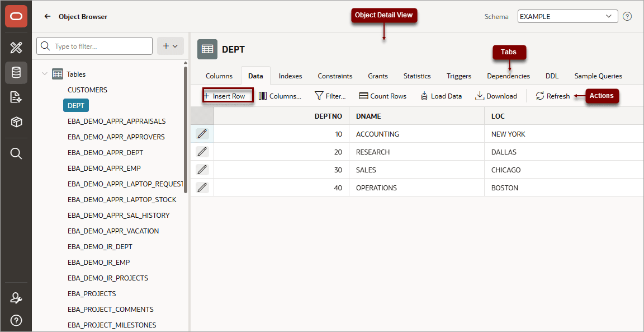
Task: Sort by the DNAME column header
Action: 416,116
